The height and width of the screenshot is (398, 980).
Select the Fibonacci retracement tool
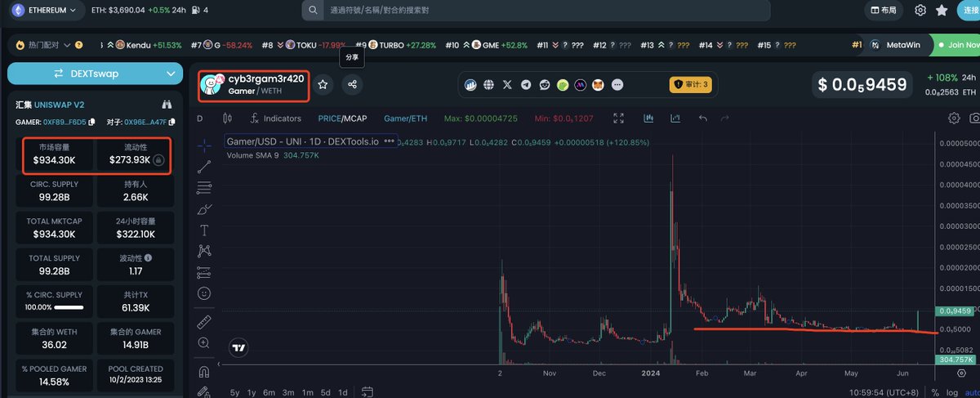[x=204, y=188]
